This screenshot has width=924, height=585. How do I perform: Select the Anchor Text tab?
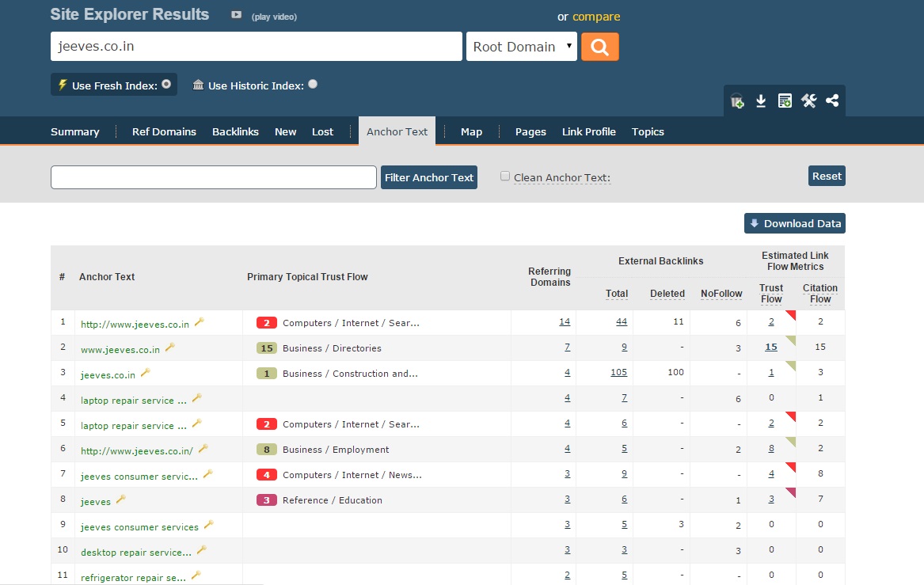397,131
